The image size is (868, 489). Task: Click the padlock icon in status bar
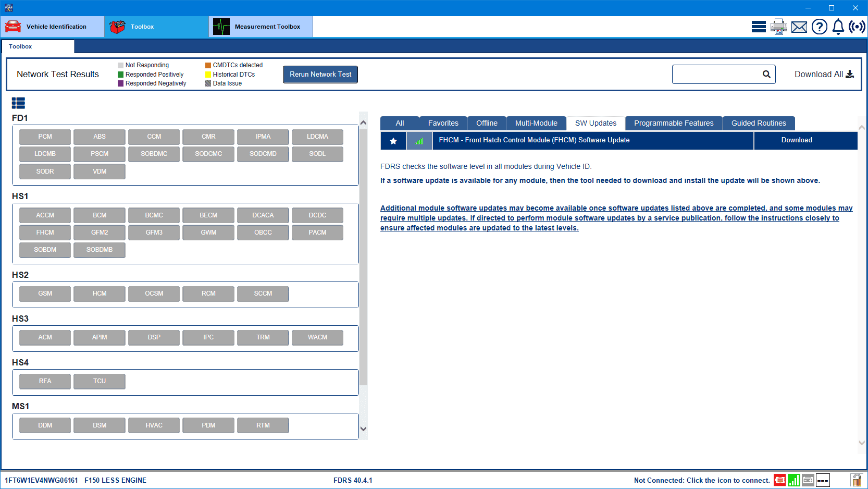tap(856, 480)
